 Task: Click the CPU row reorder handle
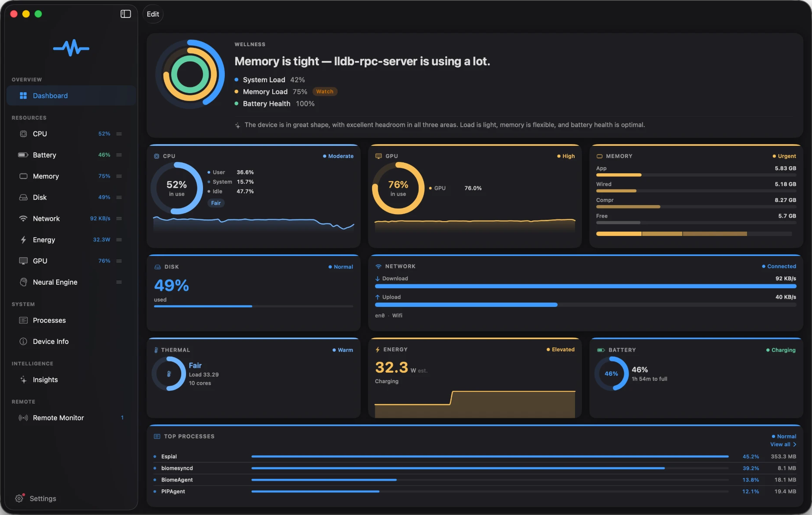click(x=119, y=134)
